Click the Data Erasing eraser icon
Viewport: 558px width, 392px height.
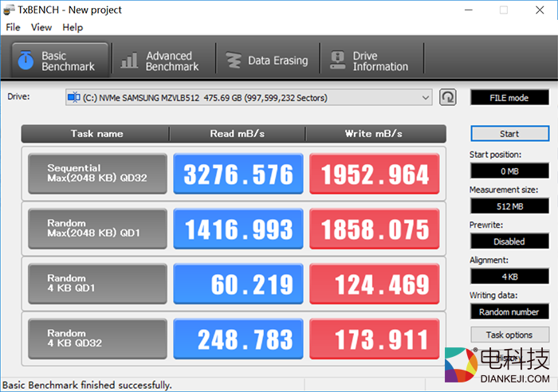pos(233,61)
